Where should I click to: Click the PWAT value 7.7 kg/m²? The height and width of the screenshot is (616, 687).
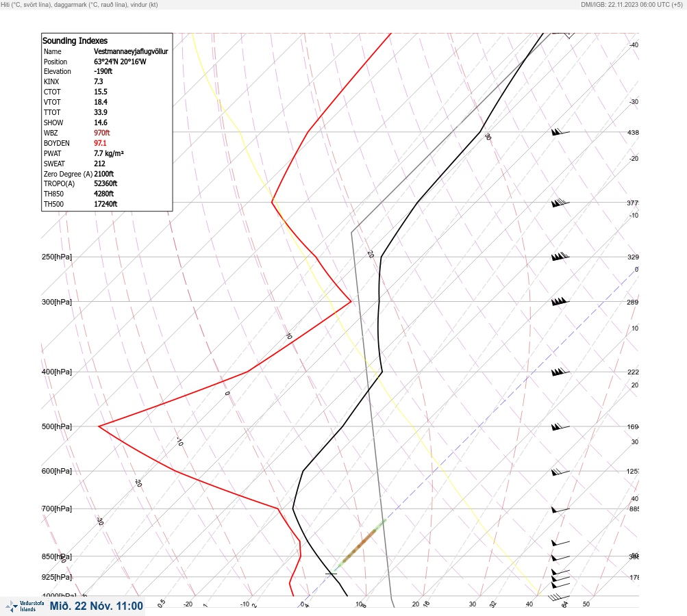(109, 153)
